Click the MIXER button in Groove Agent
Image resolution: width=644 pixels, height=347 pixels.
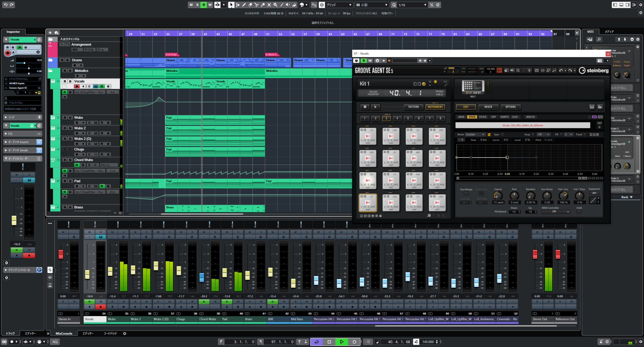pos(488,107)
